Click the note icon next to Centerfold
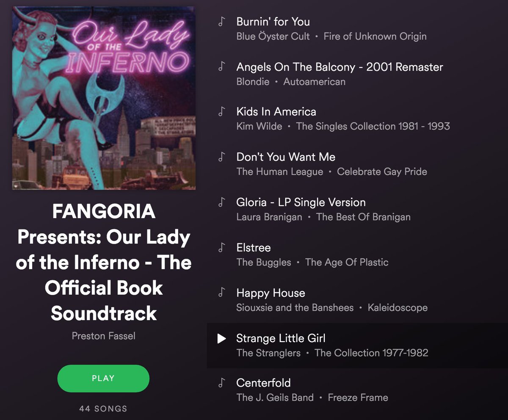Screen dimensions: 508x420 (221, 383)
